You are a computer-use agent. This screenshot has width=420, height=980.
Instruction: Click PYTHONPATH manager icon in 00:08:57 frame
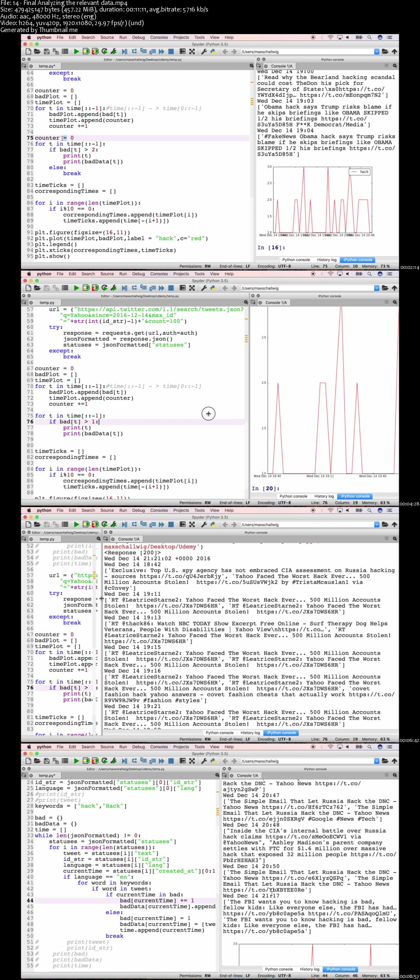tap(213, 761)
